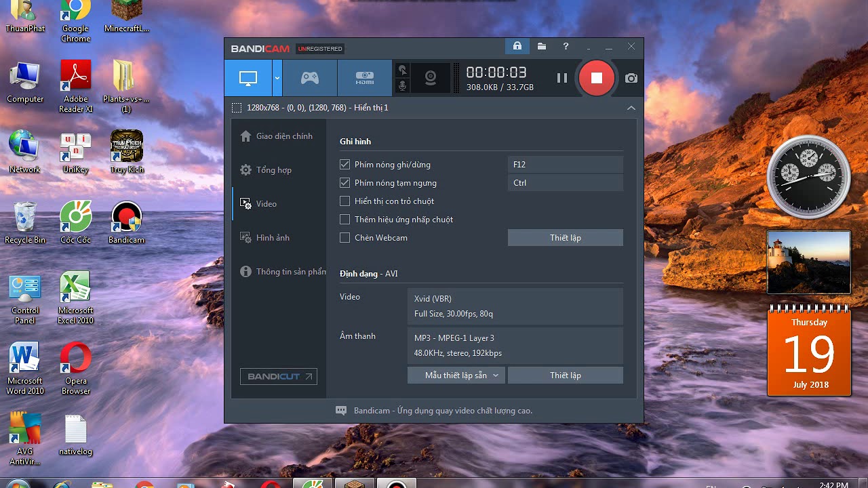This screenshot has width=868, height=488.
Task: Open the Plants+vs+... folder on desktop
Action: click(x=126, y=86)
